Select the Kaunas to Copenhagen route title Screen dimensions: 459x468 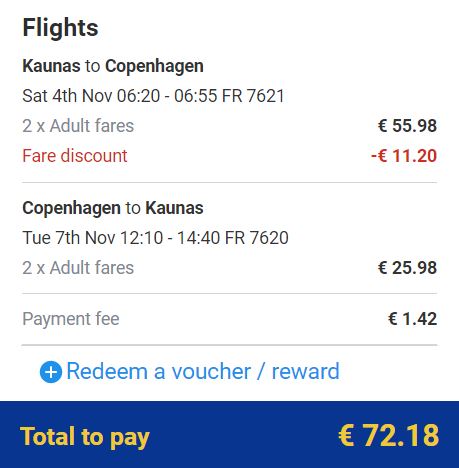point(113,66)
